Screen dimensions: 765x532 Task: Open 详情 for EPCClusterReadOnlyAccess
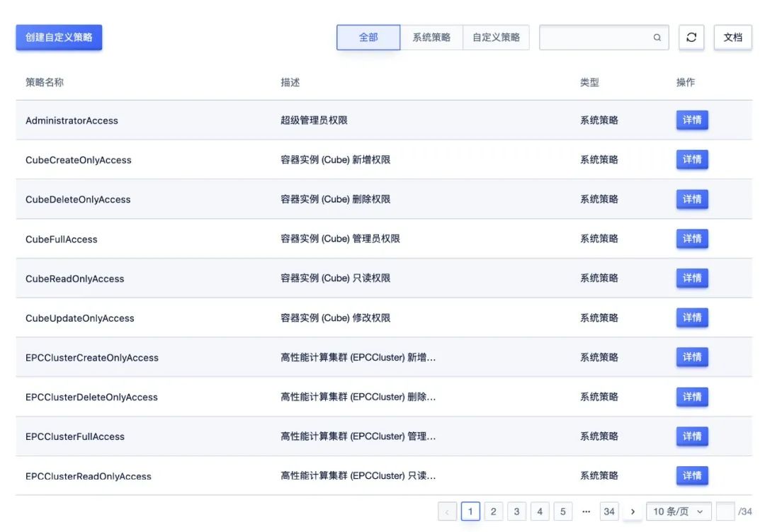pos(691,476)
